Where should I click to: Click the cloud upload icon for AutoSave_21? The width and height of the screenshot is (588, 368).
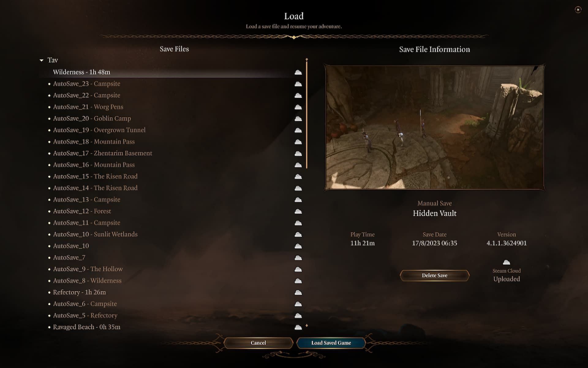(297, 106)
